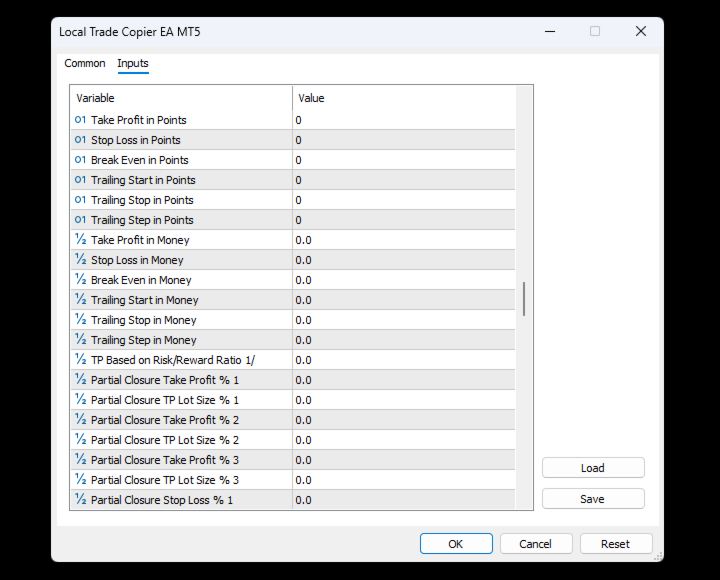Edit the Trailing Stop in Money value

point(404,320)
